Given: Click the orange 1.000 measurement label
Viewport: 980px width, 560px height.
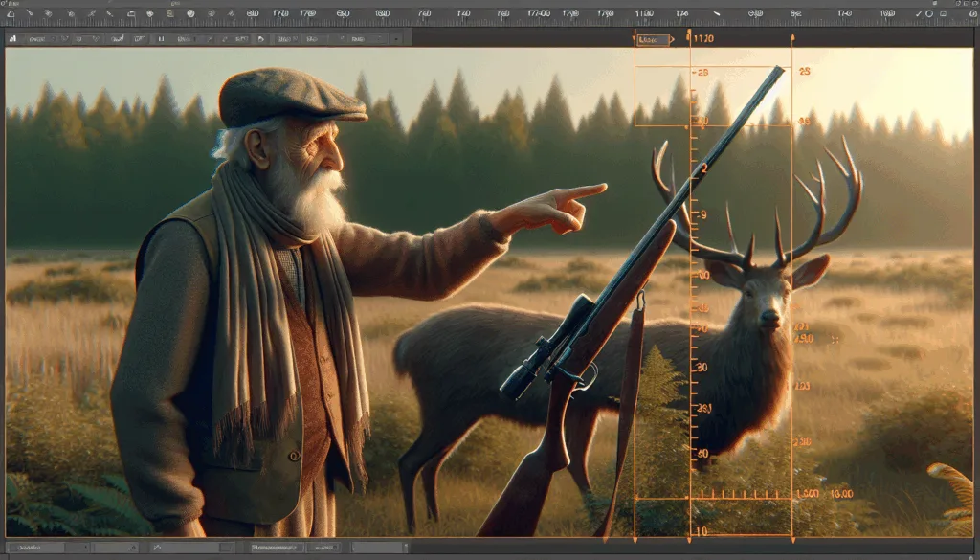Looking at the screenshot, I should coord(808,494).
